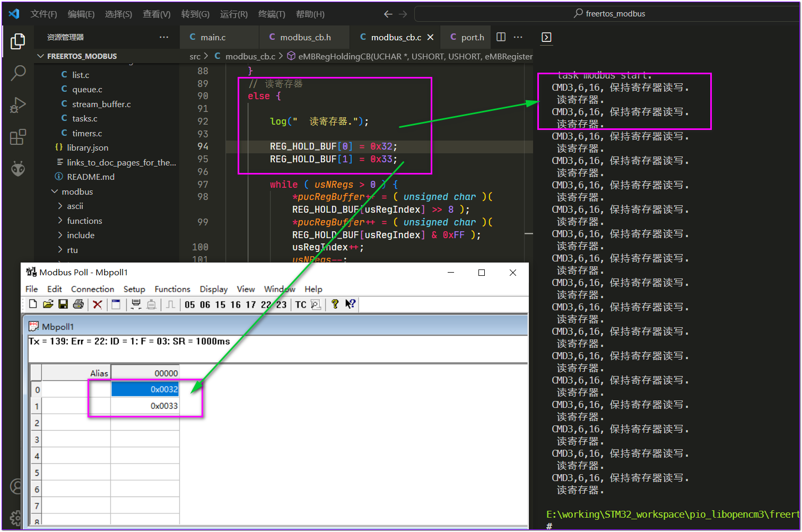Click the TC toolbar button
Image resolution: width=802 pixels, height=532 pixels.
pyautogui.click(x=301, y=304)
